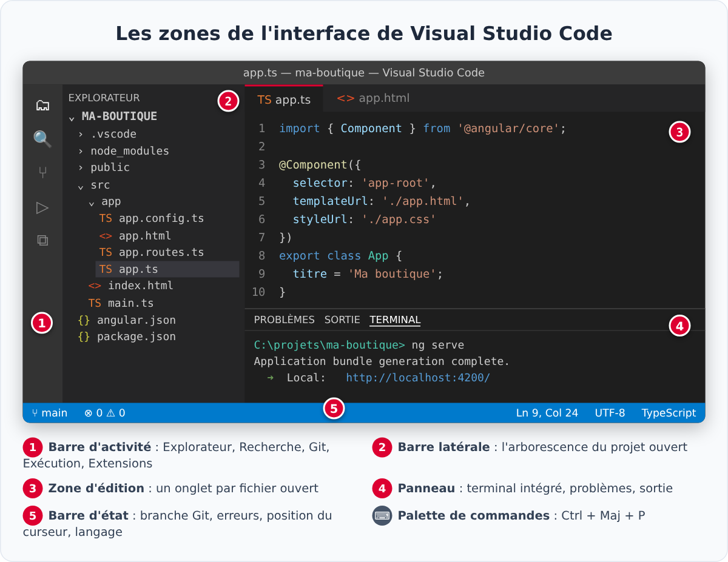The image size is (728, 562).
Task: Click TS icon next to main.ts
Action: [95, 303]
